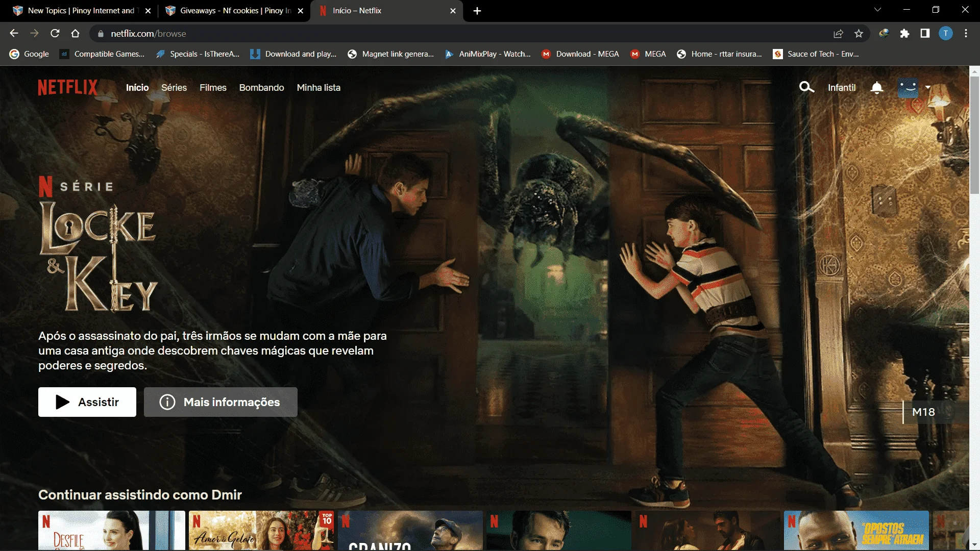This screenshot has height=551, width=980.
Task: Click the Netflix logo
Action: 67,88
